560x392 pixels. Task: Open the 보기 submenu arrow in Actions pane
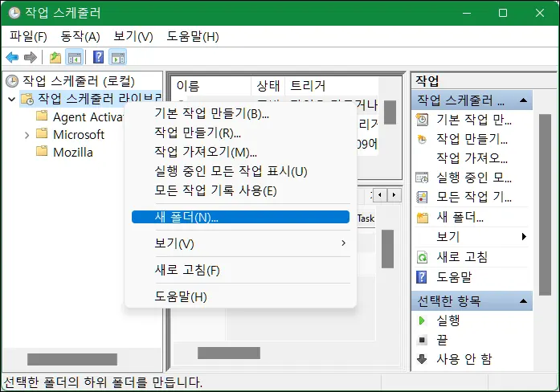524,236
